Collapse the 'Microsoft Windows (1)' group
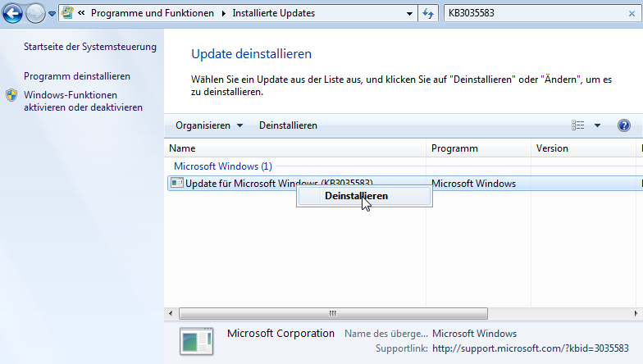The width and height of the screenshot is (643, 364). click(x=223, y=166)
